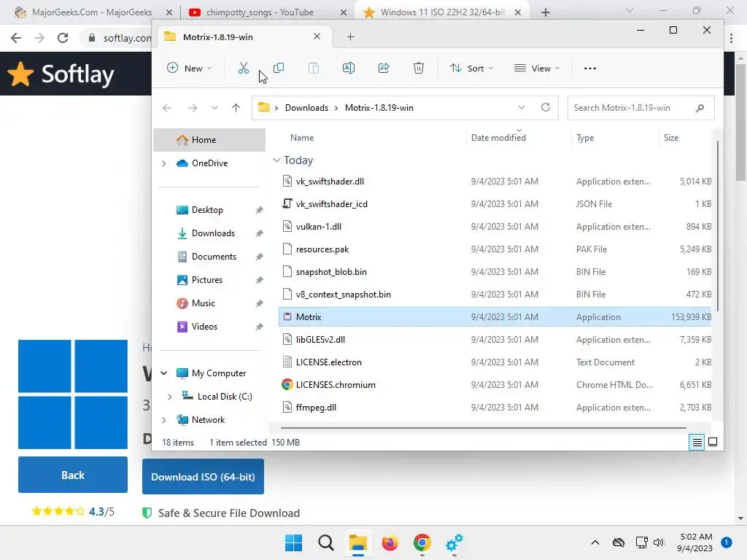This screenshot has height=560, width=747.
Task: Click the Copy icon in toolbar
Action: [279, 68]
